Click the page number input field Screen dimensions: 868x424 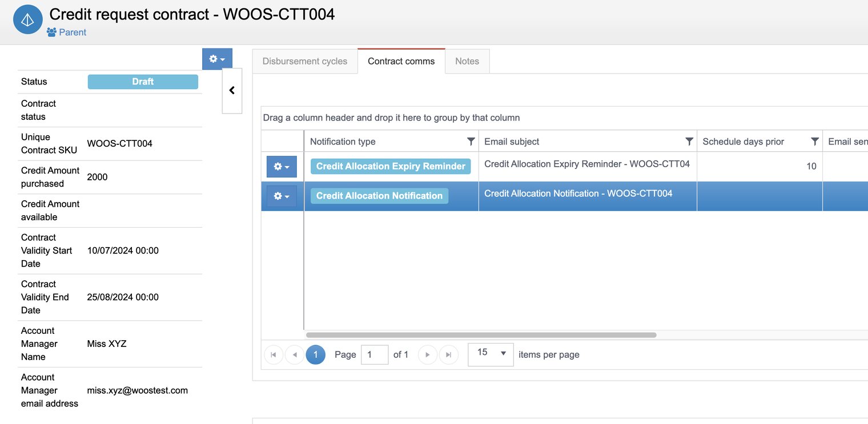375,354
